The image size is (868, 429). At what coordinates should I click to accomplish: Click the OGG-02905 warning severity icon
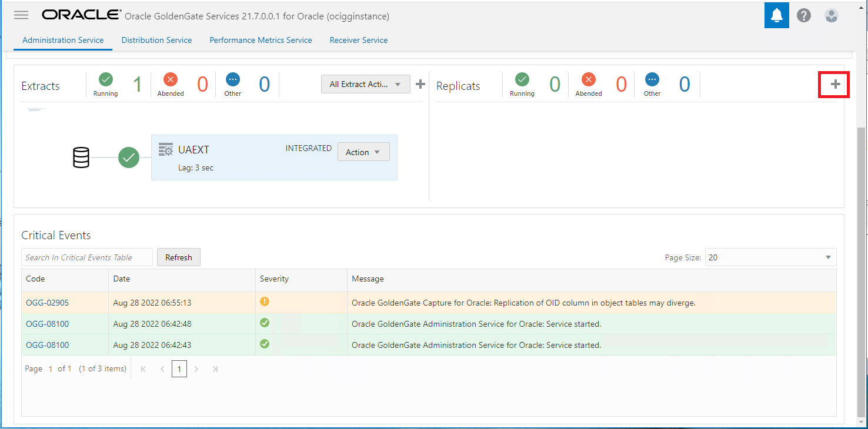(265, 301)
